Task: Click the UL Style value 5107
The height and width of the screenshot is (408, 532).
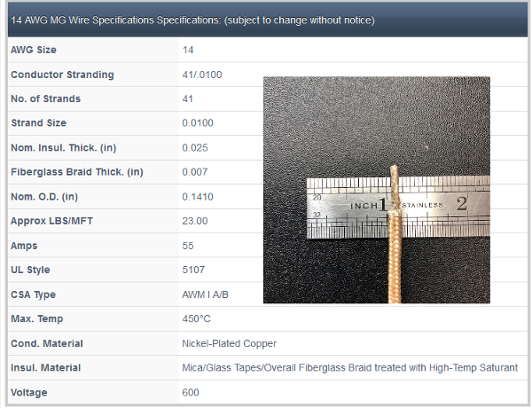Action: tap(193, 270)
